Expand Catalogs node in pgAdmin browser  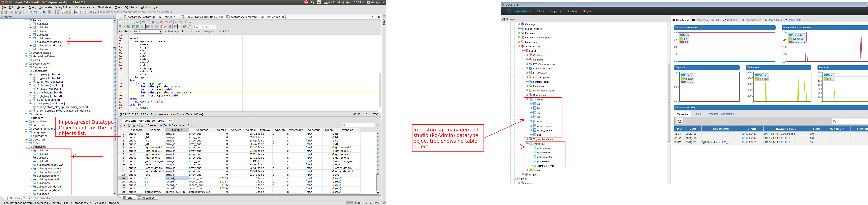pos(519,24)
